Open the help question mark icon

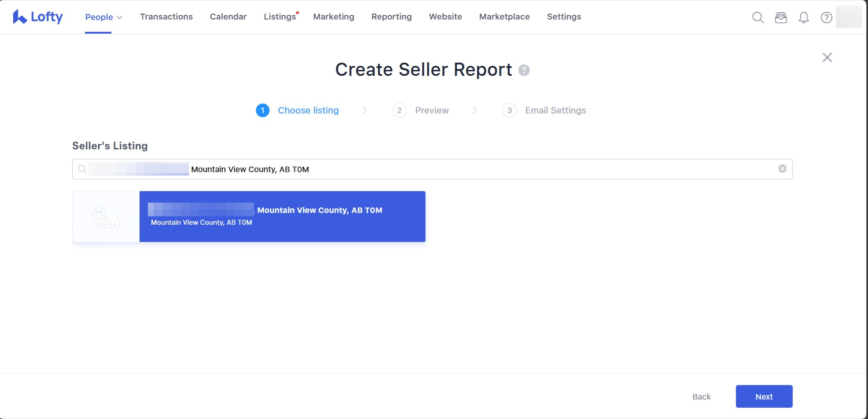point(826,17)
